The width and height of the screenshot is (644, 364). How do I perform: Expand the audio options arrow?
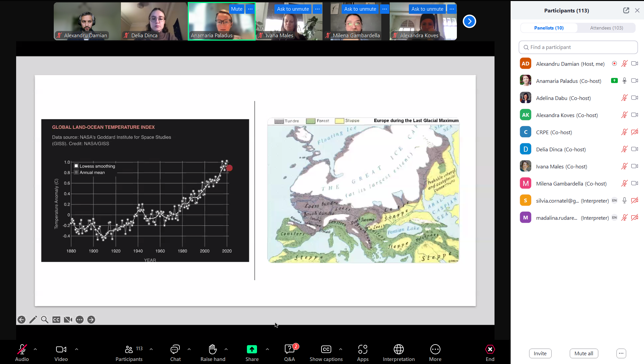[x=35, y=349]
